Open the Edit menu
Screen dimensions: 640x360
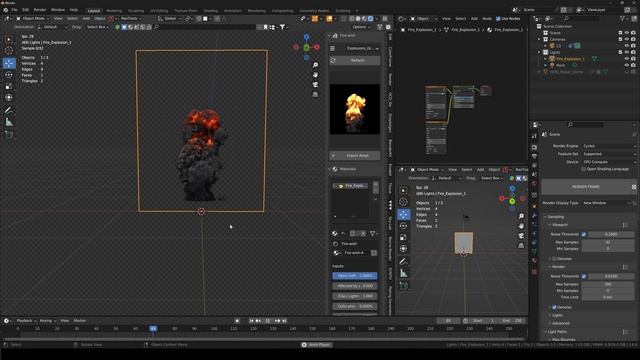tap(25, 9)
